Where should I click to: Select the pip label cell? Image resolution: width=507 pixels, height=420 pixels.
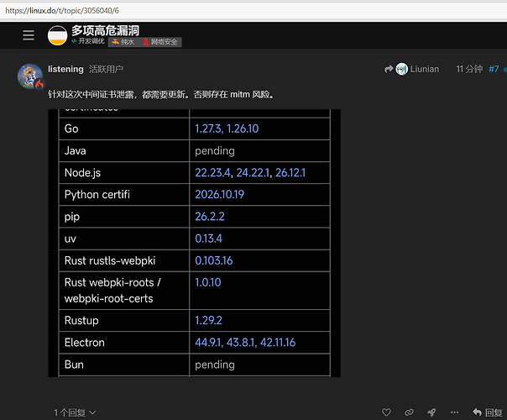tap(124, 217)
